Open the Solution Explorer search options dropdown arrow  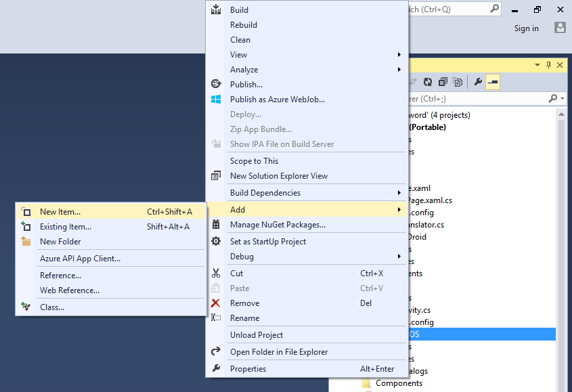(x=563, y=99)
